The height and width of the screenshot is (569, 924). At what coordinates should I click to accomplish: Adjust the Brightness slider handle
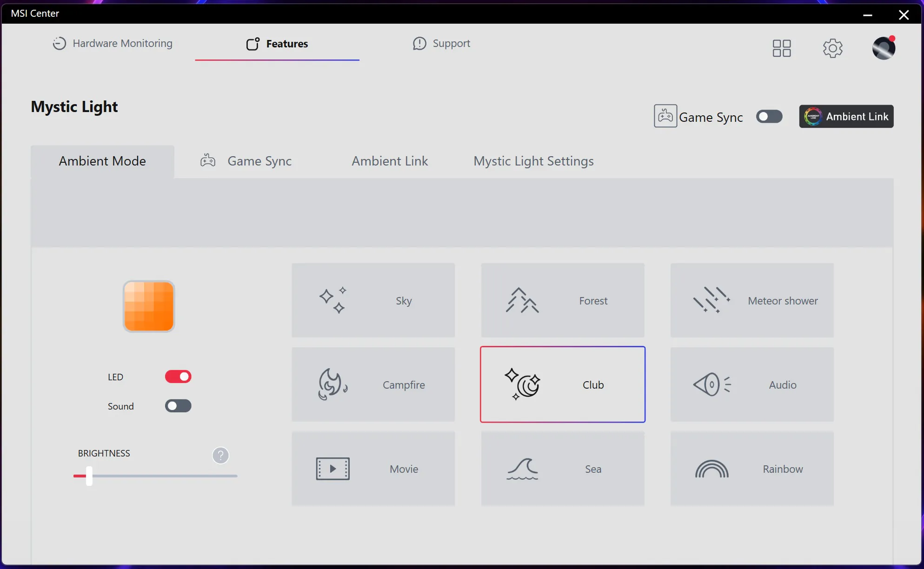point(89,476)
